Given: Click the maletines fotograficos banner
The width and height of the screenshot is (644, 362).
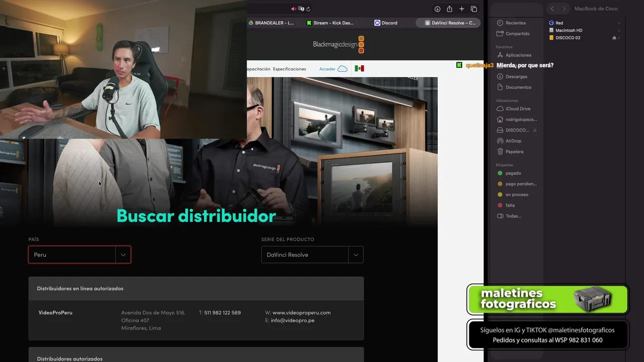Looking at the screenshot, I should (548, 300).
